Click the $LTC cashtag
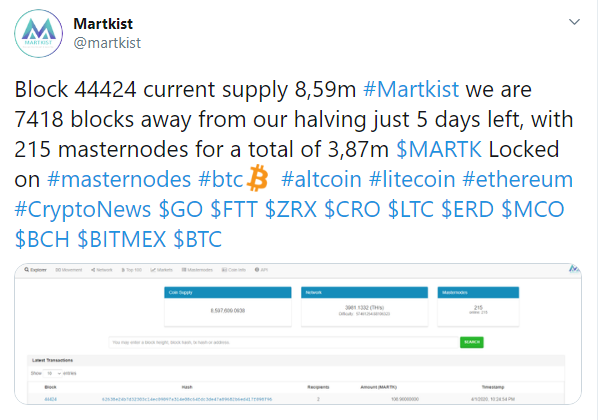Viewport: 599px width, 420px height. click(411, 209)
